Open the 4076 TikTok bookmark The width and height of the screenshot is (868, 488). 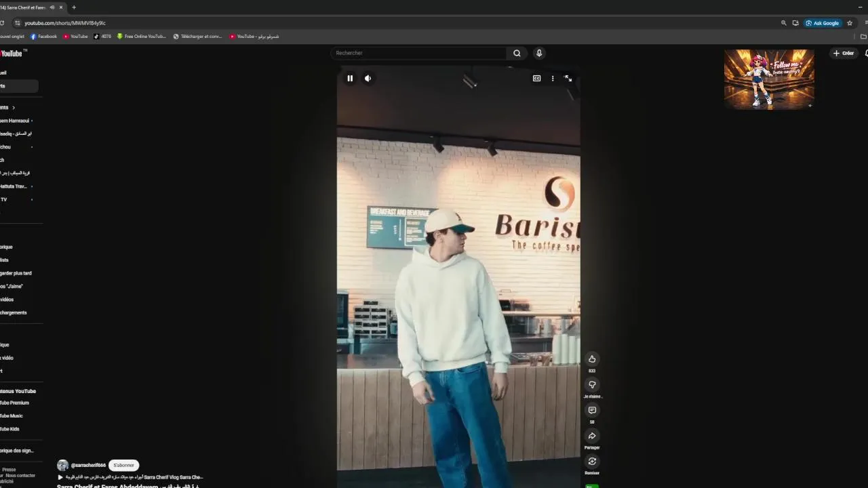pyautogui.click(x=102, y=37)
